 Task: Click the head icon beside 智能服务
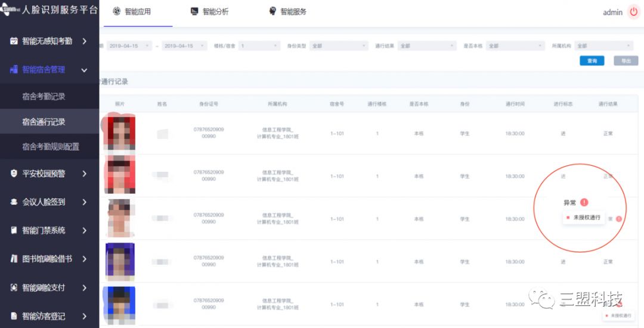[x=273, y=11]
